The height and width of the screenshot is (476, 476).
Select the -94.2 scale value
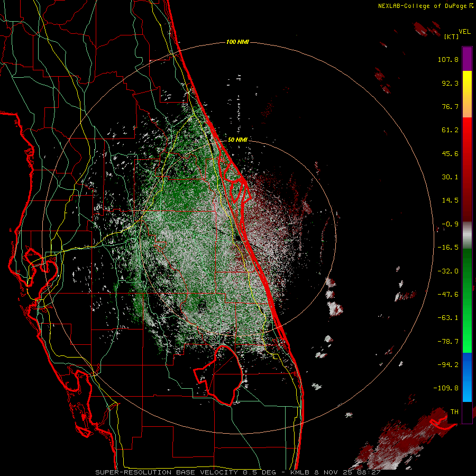[448, 365]
